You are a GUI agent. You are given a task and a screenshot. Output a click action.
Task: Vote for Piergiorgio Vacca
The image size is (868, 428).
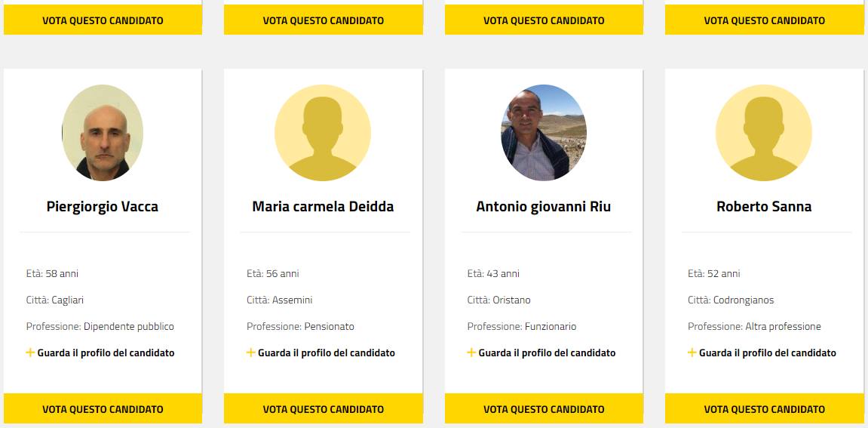[103, 409]
